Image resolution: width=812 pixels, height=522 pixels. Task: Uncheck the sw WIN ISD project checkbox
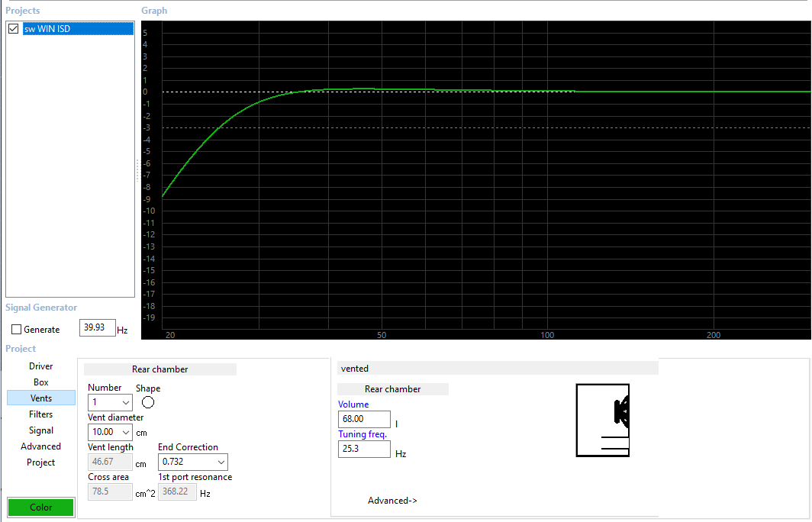coord(14,28)
